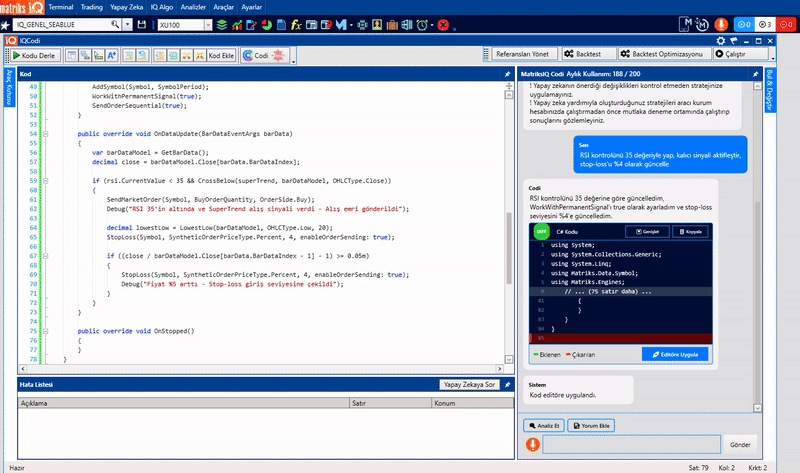Click the code editor horizontal scrollbar right arrow

pyautogui.click(x=499, y=368)
